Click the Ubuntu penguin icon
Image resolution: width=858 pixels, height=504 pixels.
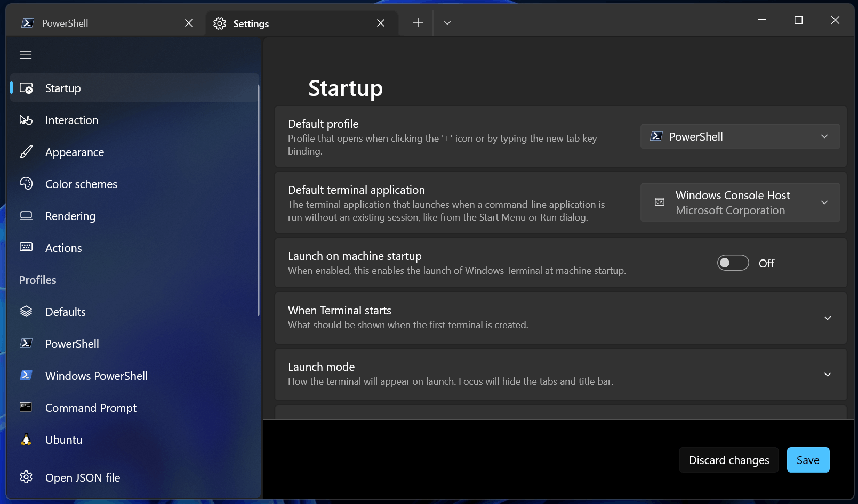26,440
